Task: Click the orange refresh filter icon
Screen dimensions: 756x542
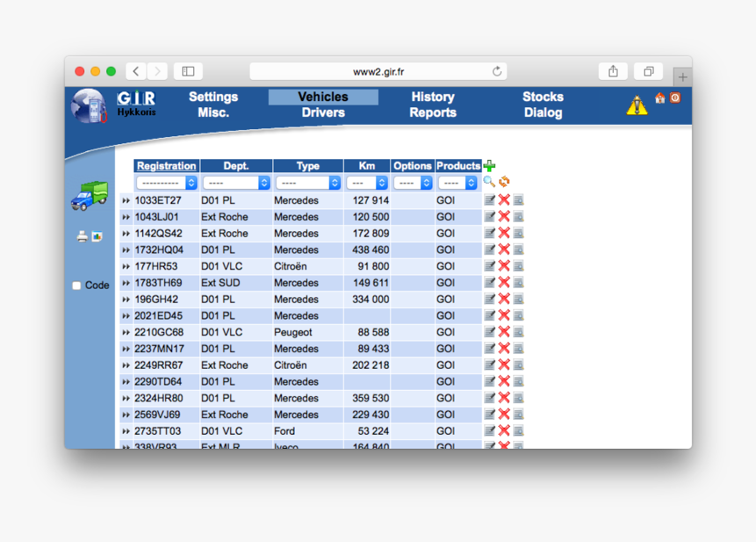Action: (504, 182)
